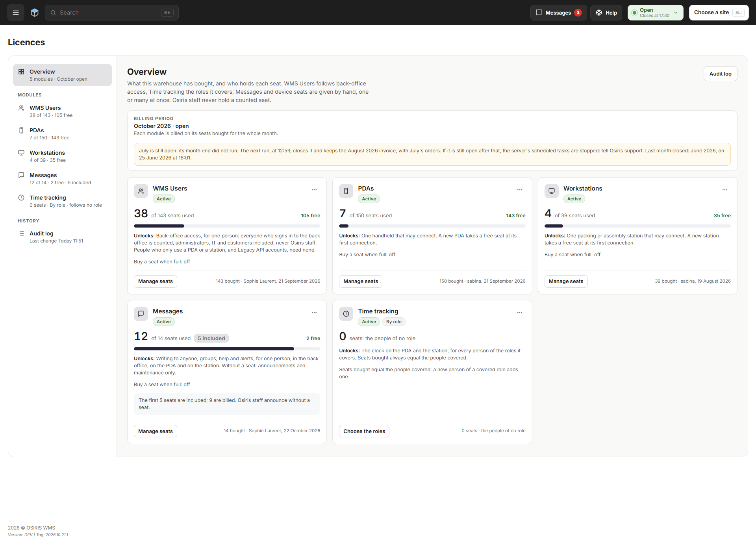Focus the Search input field
This screenshot has height=548, width=756.
point(112,13)
